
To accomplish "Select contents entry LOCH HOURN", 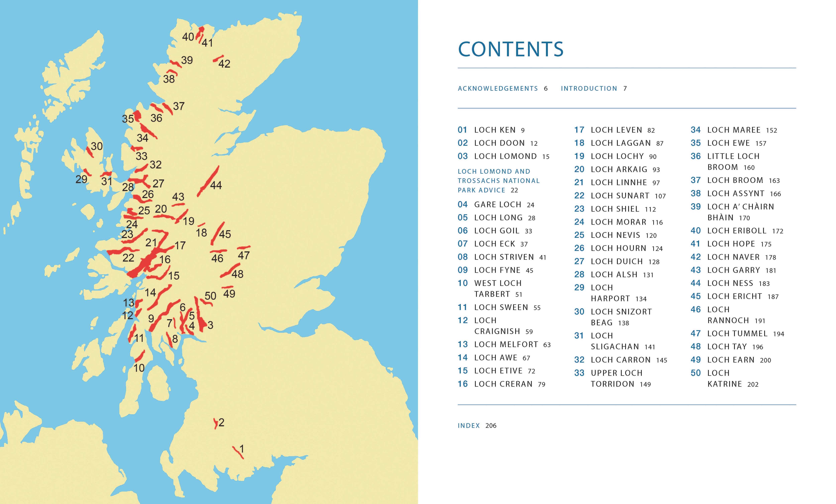I will tap(618, 248).
